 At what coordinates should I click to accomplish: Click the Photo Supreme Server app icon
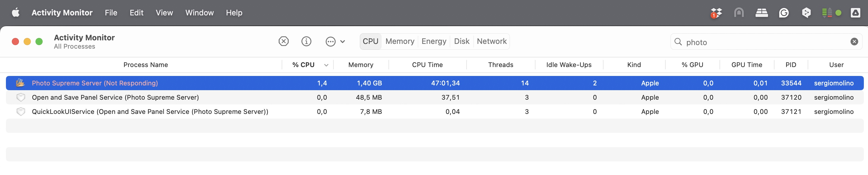tap(20, 83)
